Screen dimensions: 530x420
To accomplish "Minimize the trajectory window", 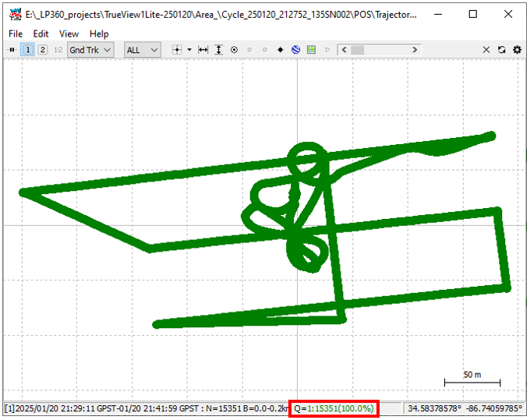I will click(438, 14).
